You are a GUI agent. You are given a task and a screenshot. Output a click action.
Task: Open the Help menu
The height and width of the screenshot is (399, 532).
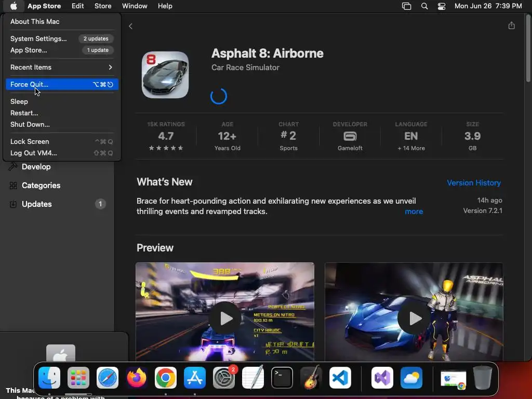[165, 6]
